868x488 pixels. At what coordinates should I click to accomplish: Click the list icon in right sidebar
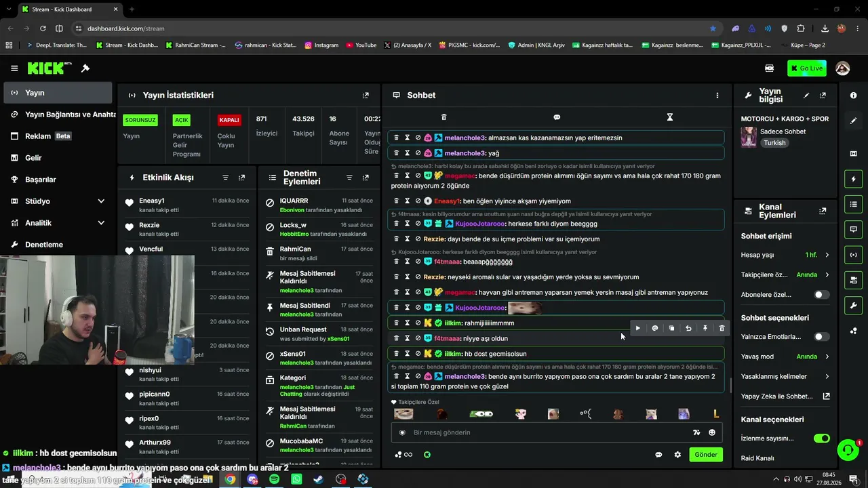(x=854, y=204)
